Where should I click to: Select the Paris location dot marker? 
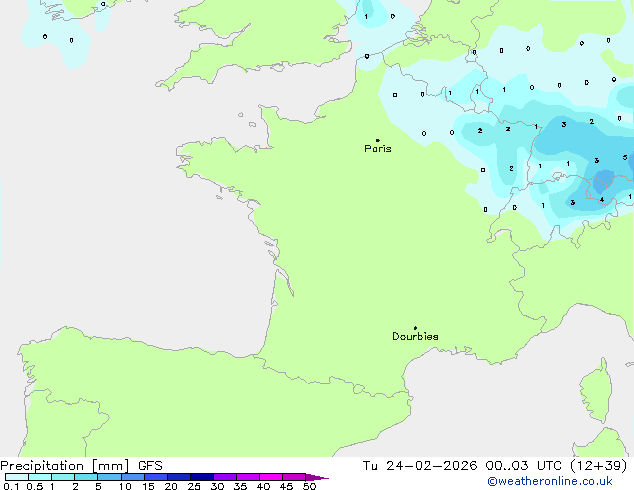coord(378,140)
